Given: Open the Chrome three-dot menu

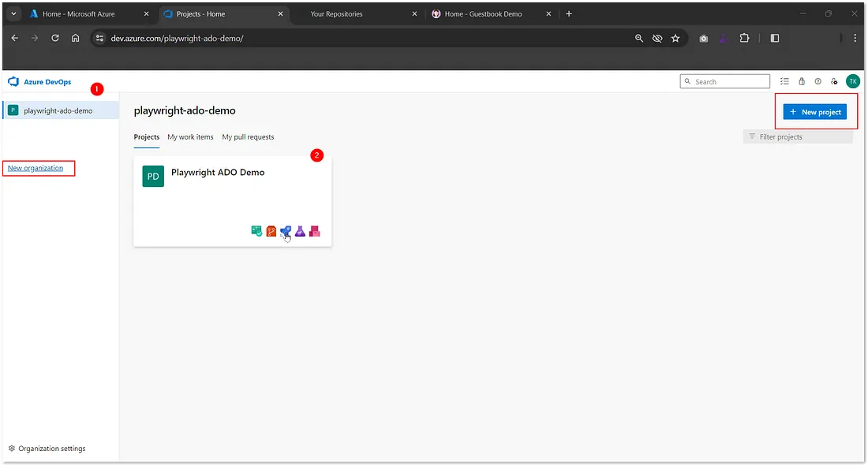Looking at the screenshot, I should 855,38.
